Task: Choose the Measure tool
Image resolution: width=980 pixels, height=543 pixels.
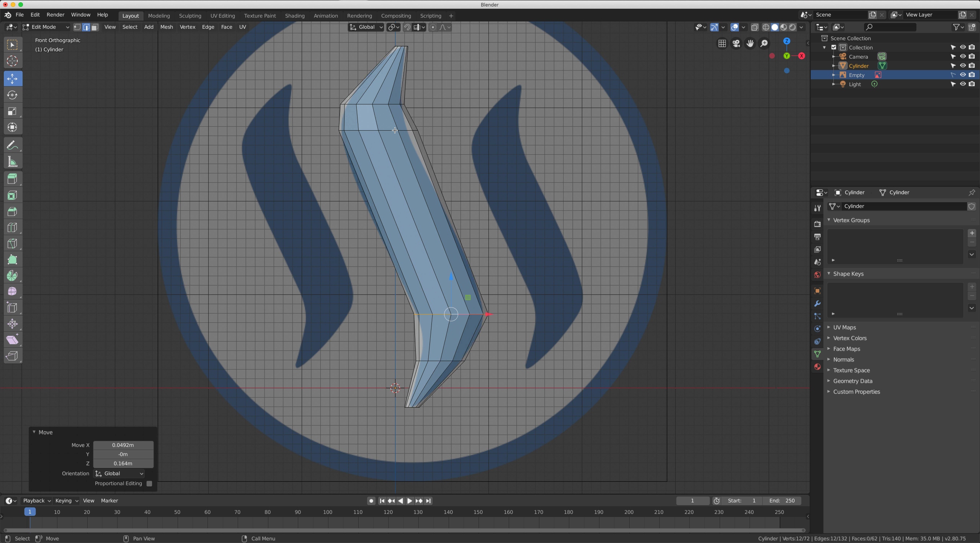Action: 12,162
